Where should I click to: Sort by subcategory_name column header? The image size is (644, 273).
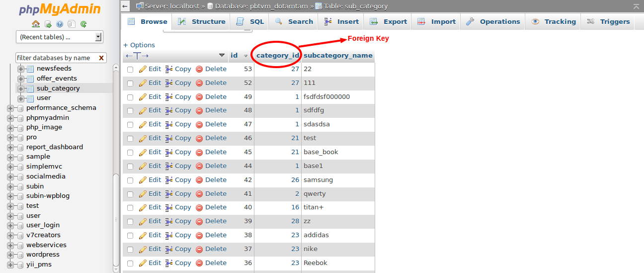tap(338, 55)
